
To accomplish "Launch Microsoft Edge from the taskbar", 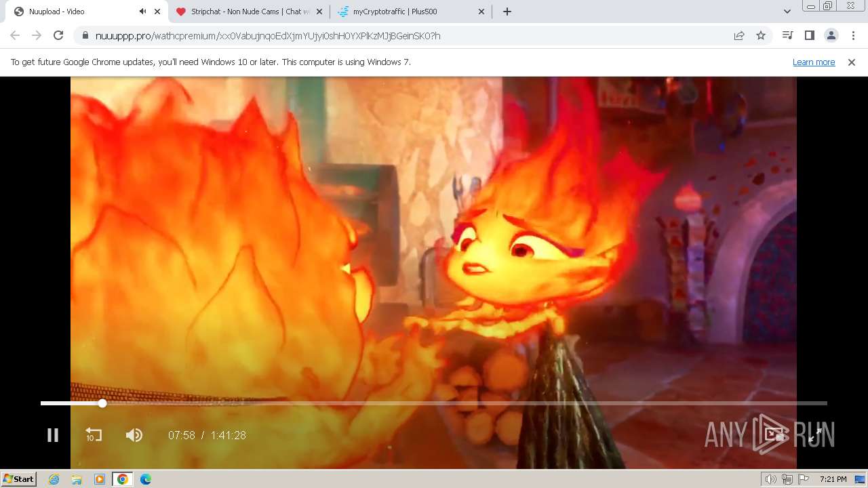I will [145, 479].
